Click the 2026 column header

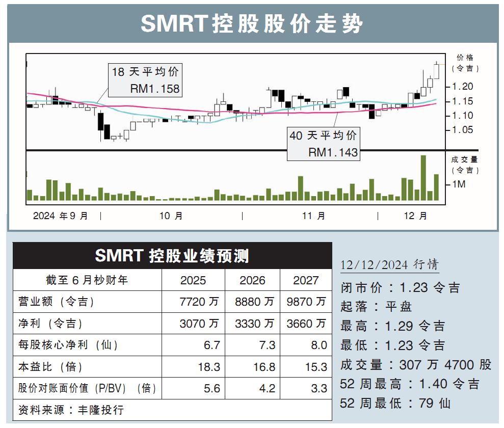(x=252, y=280)
